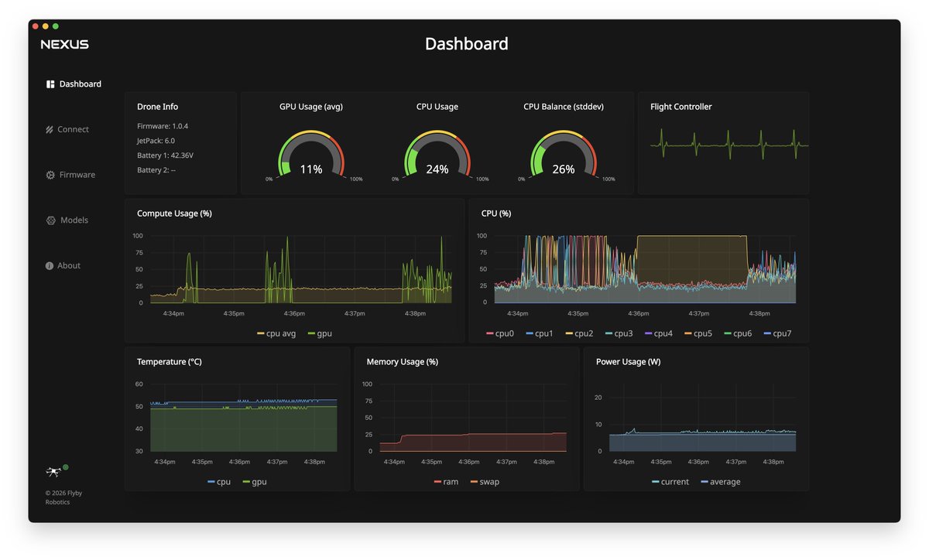929x560 pixels.
Task: Toggle cpu2 series in CPU legend
Action: tap(580, 333)
